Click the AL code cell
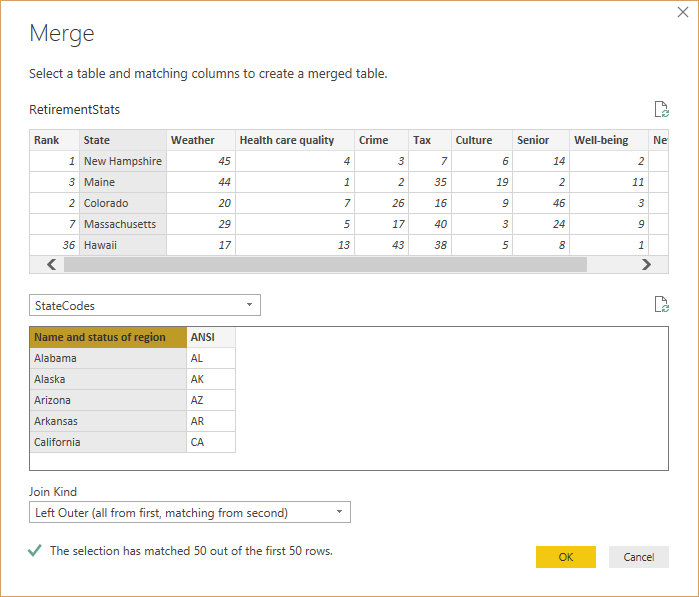Image resolution: width=699 pixels, height=597 pixels. click(211, 358)
